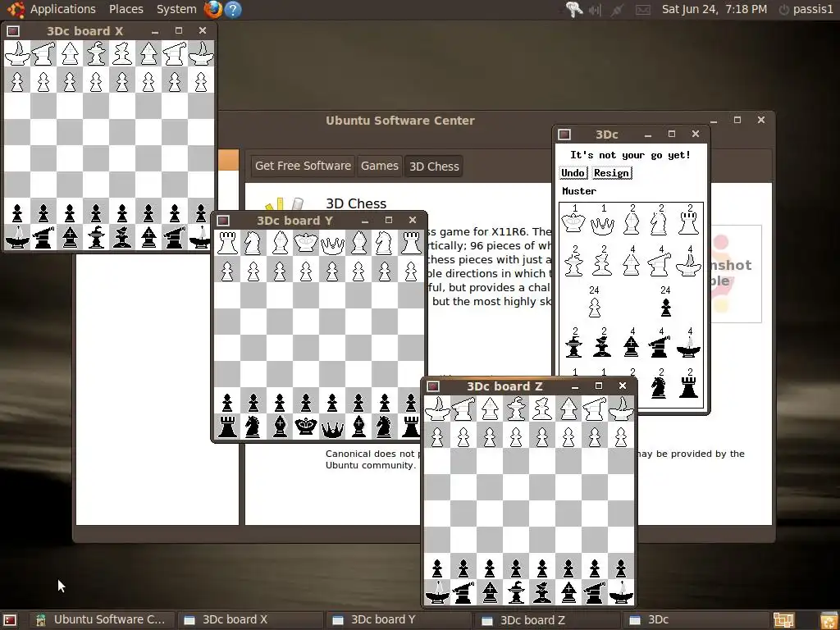Screen dimensions: 840x630
Task: Launch Firefox from the top panel
Action: (213, 9)
